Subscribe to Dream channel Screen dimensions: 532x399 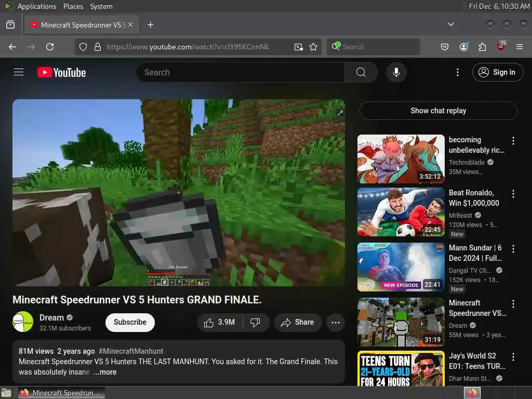click(x=130, y=322)
